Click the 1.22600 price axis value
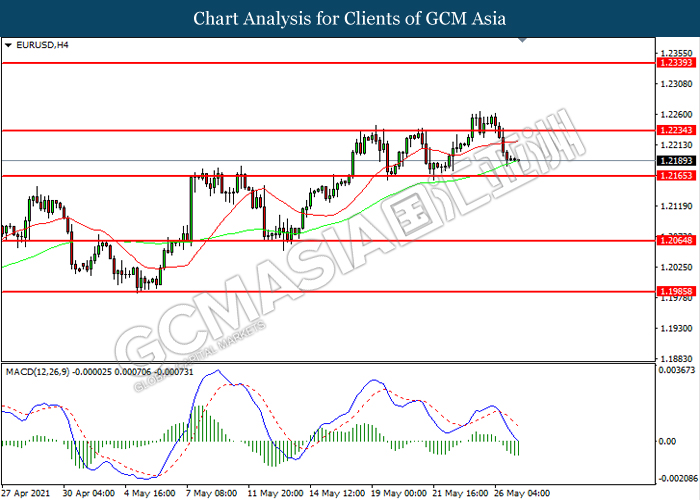Screen dimensions: 700x500 [677, 115]
